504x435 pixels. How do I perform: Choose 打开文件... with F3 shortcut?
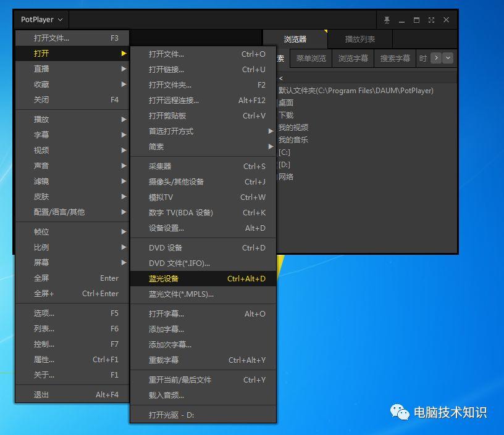point(72,38)
